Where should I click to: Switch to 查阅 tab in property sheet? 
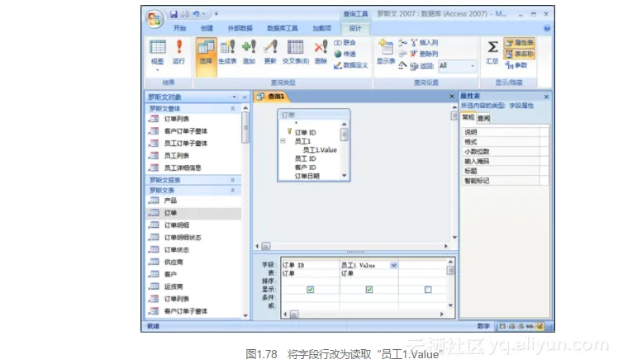(x=483, y=118)
